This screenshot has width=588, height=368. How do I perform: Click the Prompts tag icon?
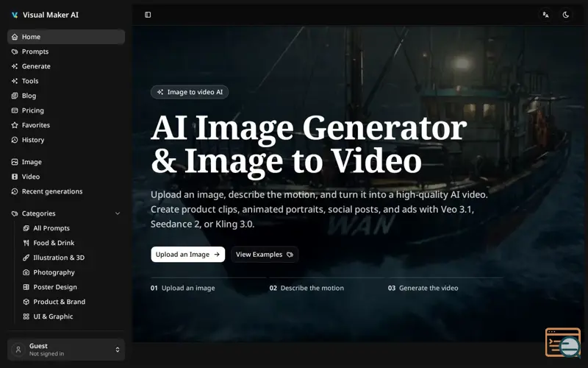[x=15, y=52]
